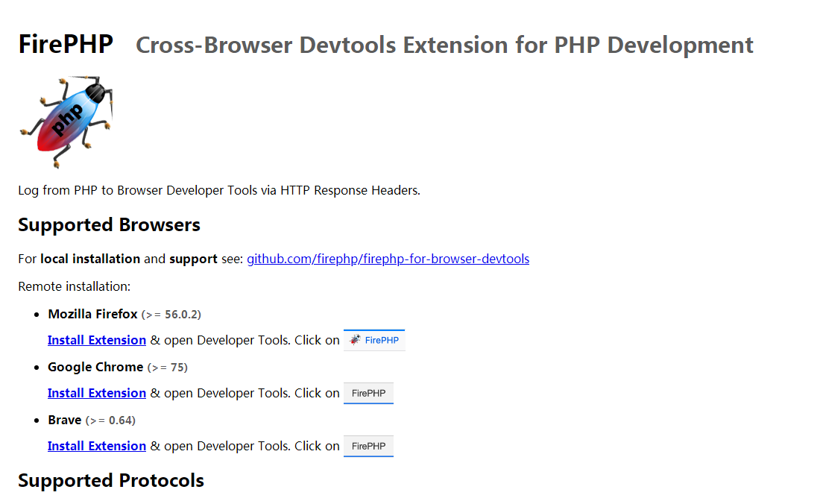The image size is (820, 504).
Task: Click the bold "local installation" text
Action: pos(90,259)
